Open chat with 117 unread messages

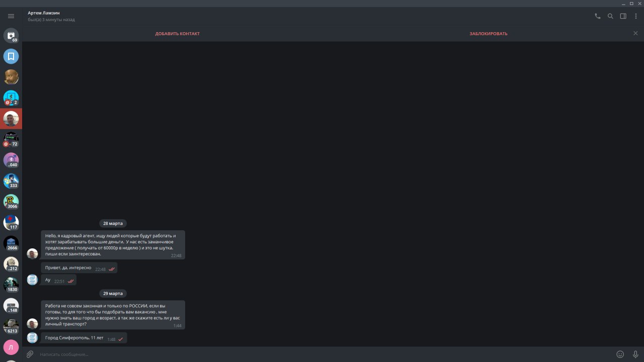(11, 223)
